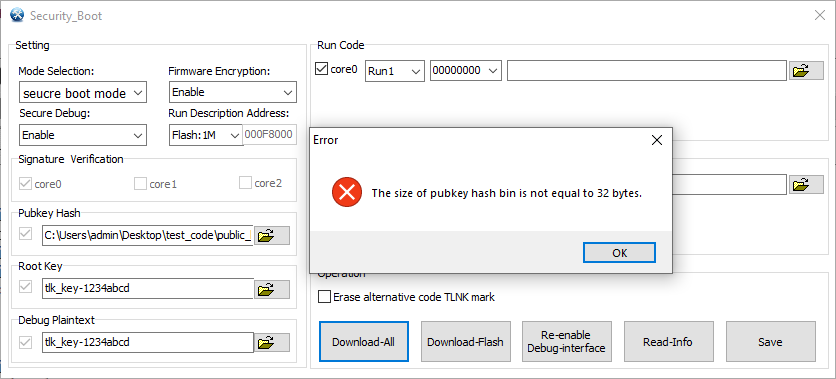The height and width of the screenshot is (379, 836).
Task: Click the 000F8000 run description address field
Action: tap(270, 135)
